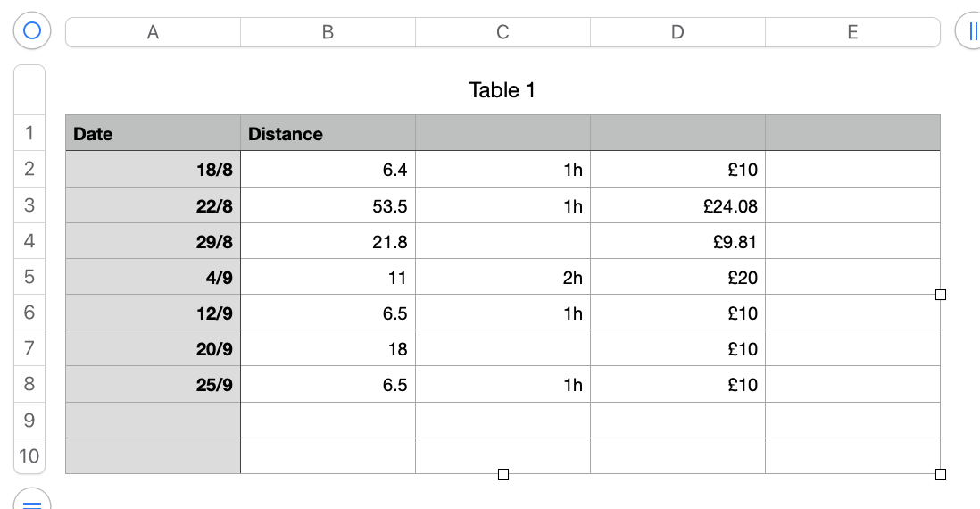Image resolution: width=980 pixels, height=509 pixels.
Task: Click the bottom-right table resize handle
Action: [941, 474]
